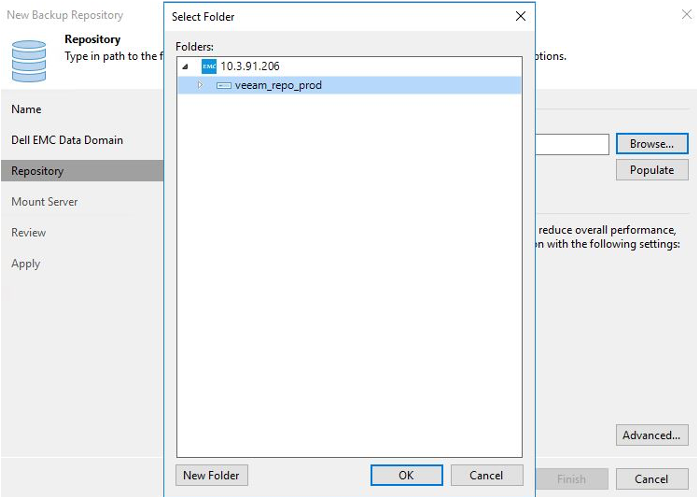Click the Populate button
697x497 pixels.
coord(651,170)
